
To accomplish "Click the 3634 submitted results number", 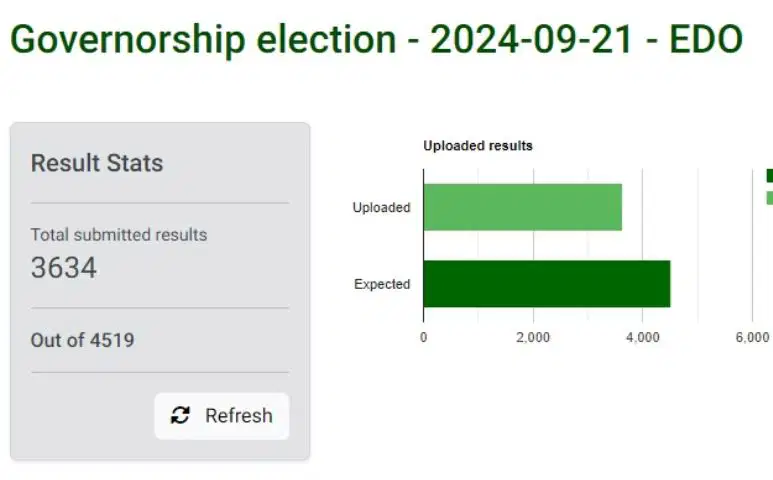I will [64, 268].
